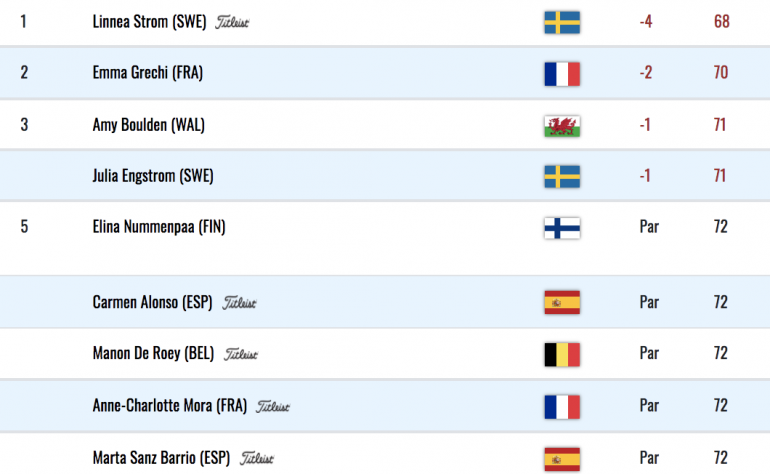Click the French flag beside Anne-Charlotte Mora
This screenshot has height=474, width=770.
563,406
